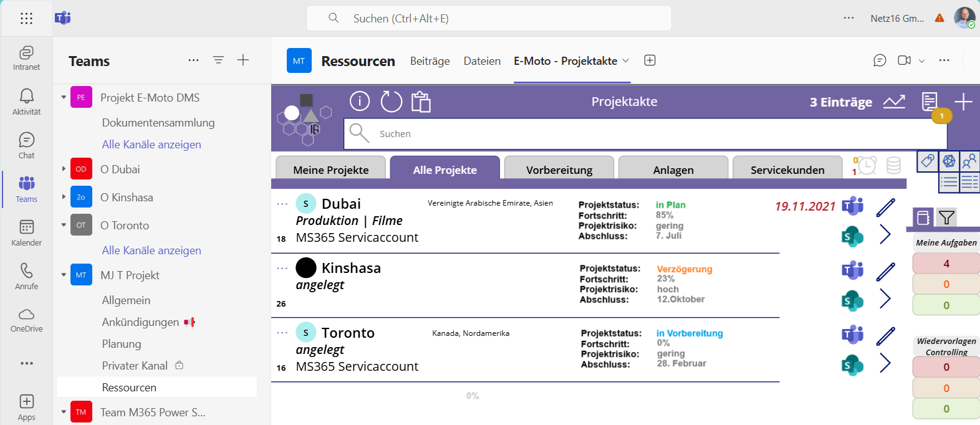Edit the Dubai project with pencil icon
The height and width of the screenshot is (425, 980).
[885, 207]
